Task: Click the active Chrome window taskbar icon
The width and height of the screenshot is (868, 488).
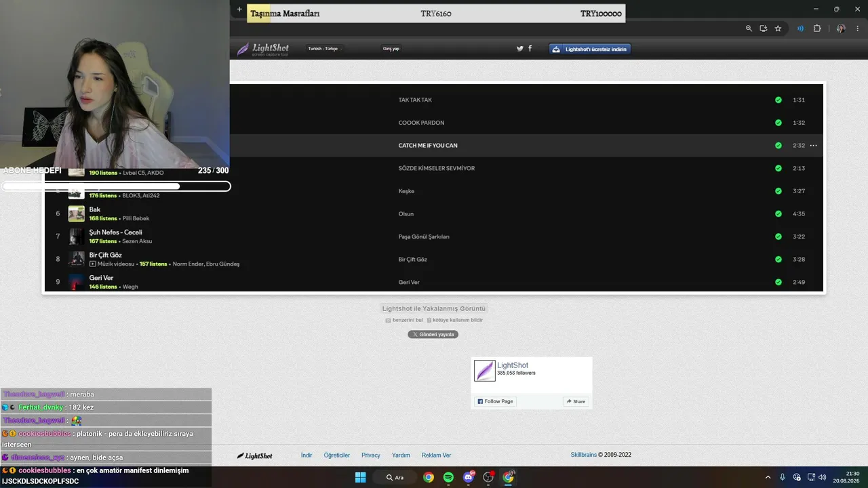Action: tap(509, 477)
